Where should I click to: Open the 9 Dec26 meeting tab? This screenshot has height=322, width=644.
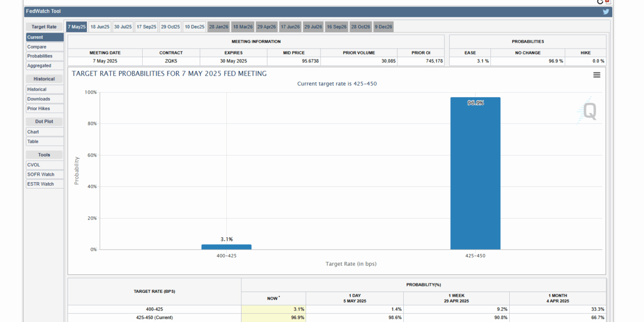[383, 27]
